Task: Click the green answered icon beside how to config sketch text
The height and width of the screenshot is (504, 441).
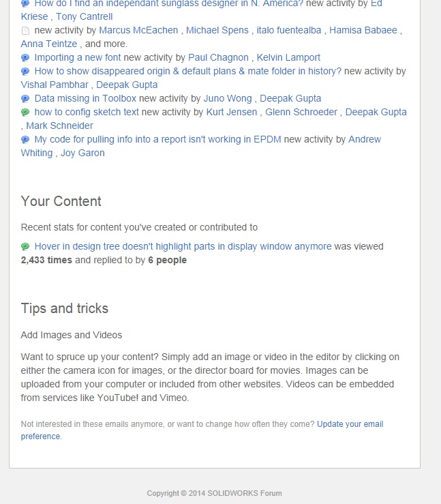Action: 25,112
